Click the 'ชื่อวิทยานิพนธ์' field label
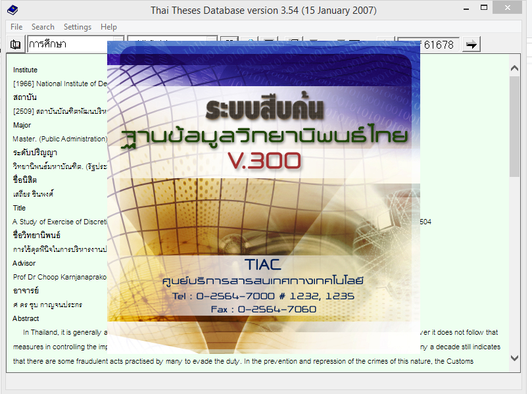This screenshot has width=532, height=394. tap(37, 235)
